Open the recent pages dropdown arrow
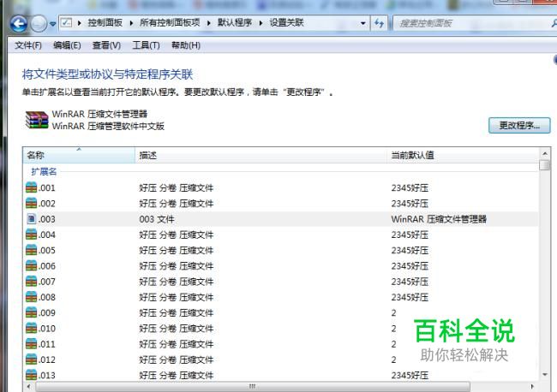The image size is (557, 392). click(x=52, y=24)
